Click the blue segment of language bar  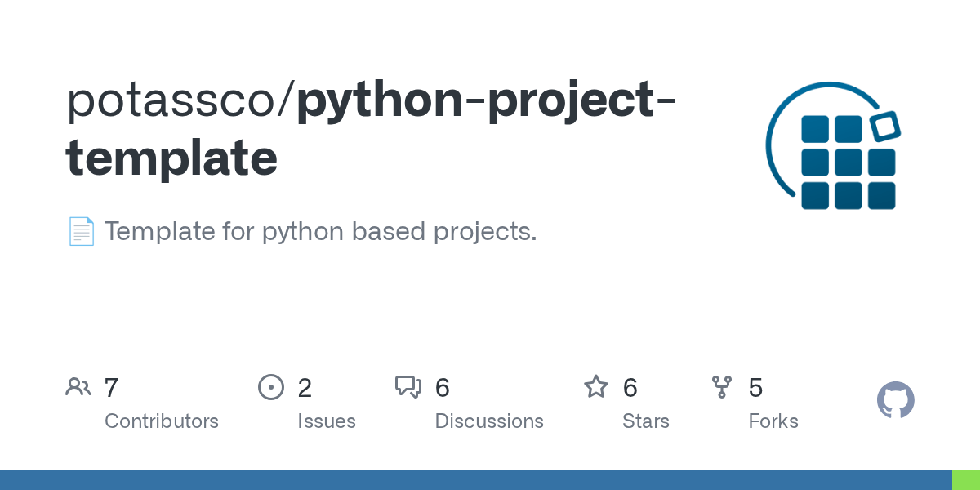(x=475, y=480)
